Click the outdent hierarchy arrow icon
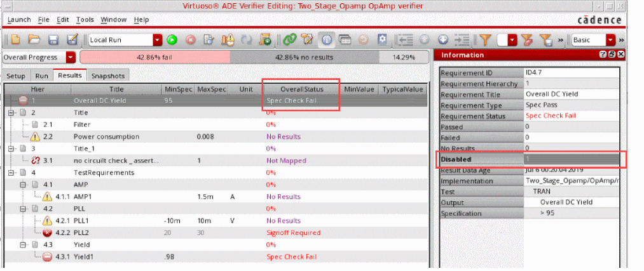 [406, 40]
